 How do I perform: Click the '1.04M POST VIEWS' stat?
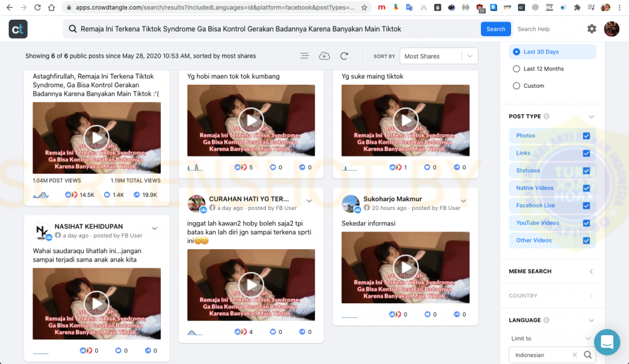(x=57, y=180)
